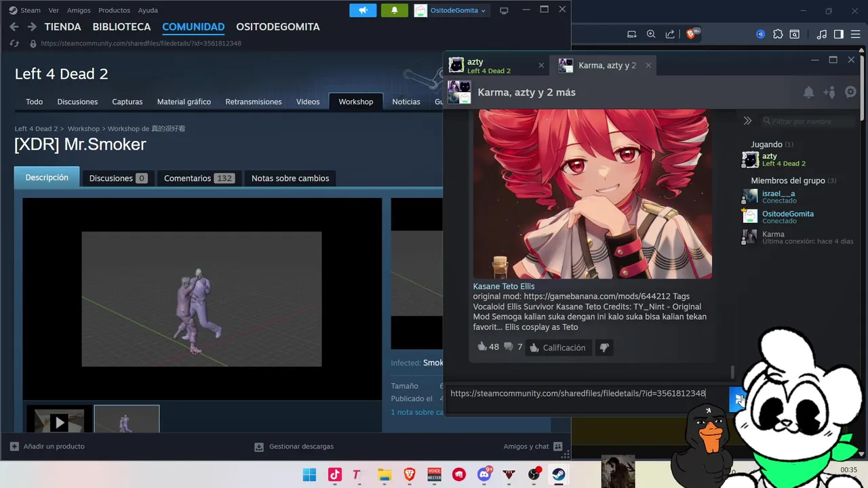Image resolution: width=868 pixels, height=488 pixels.
Task: Toggle the browser sidebar panel icon
Action: pos(839,34)
